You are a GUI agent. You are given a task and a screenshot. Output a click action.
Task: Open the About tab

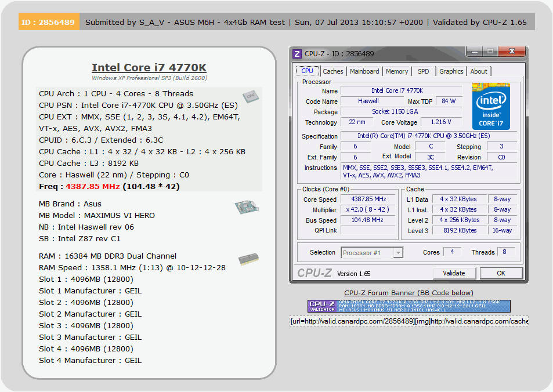click(479, 71)
